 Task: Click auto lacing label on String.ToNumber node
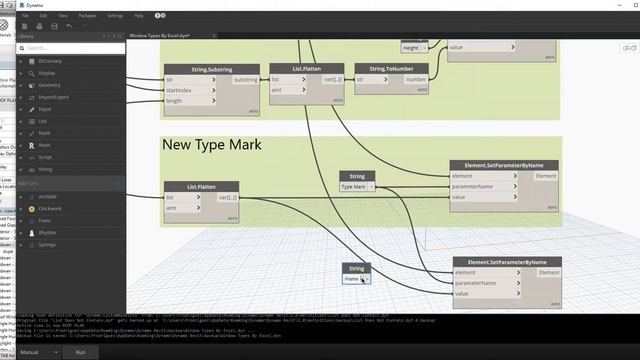click(x=422, y=89)
